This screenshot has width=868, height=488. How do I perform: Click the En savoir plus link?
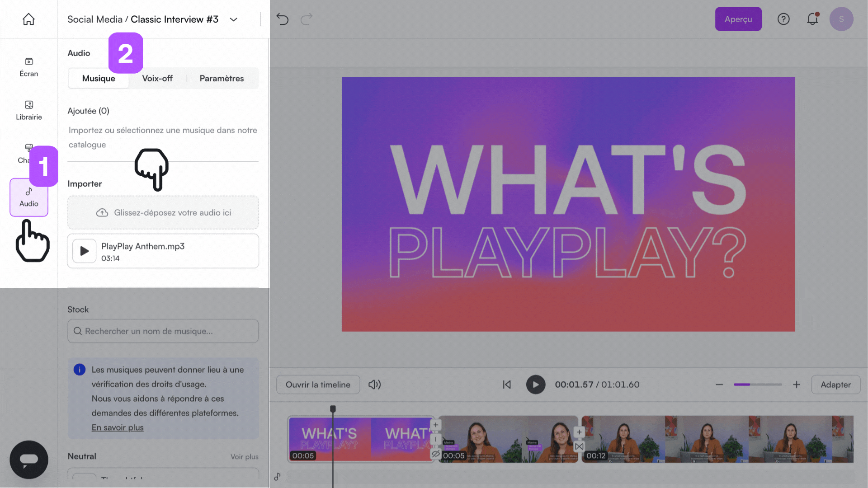click(118, 427)
